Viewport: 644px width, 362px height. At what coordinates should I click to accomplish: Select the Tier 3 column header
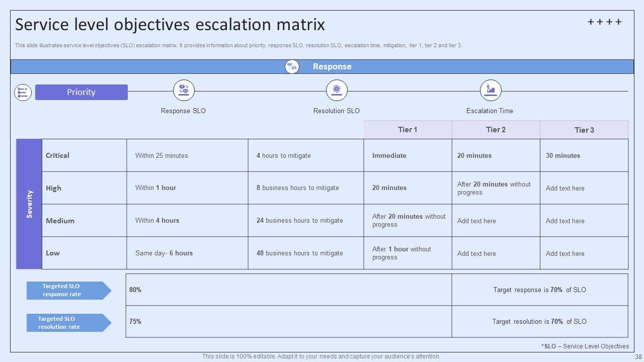pos(584,130)
